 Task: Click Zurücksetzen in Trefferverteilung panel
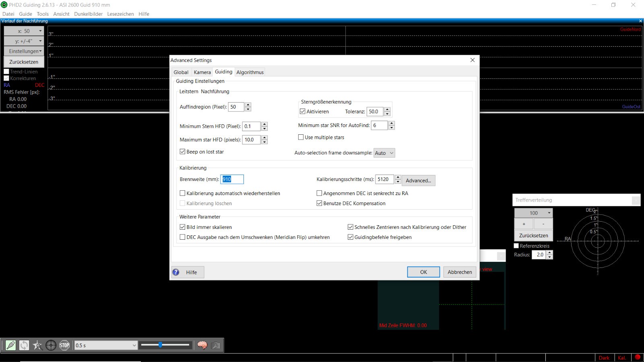[x=534, y=235]
